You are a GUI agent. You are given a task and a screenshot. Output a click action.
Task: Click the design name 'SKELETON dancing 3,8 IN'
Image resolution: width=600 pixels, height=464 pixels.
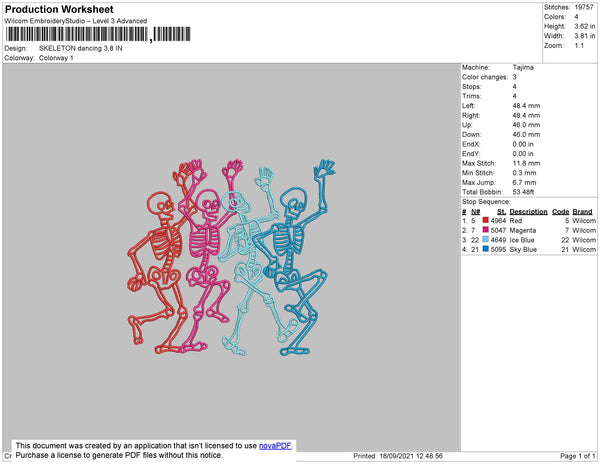coord(80,49)
